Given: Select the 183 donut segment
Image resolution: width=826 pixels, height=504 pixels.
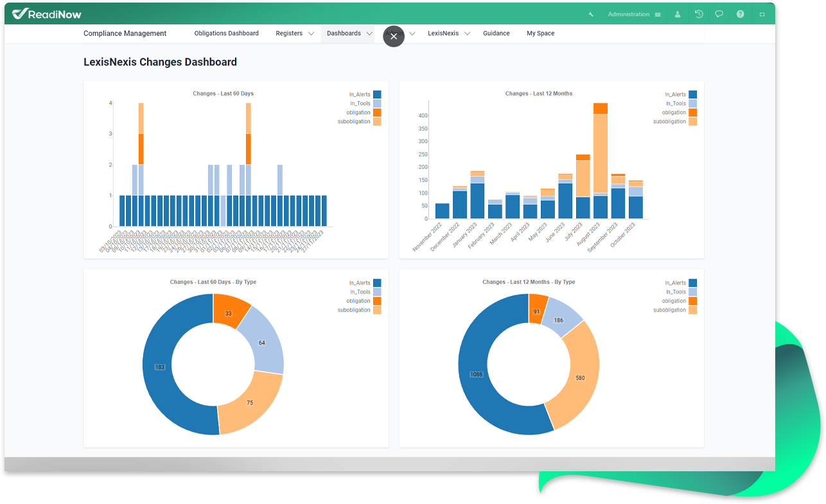Looking at the screenshot, I should [159, 367].
